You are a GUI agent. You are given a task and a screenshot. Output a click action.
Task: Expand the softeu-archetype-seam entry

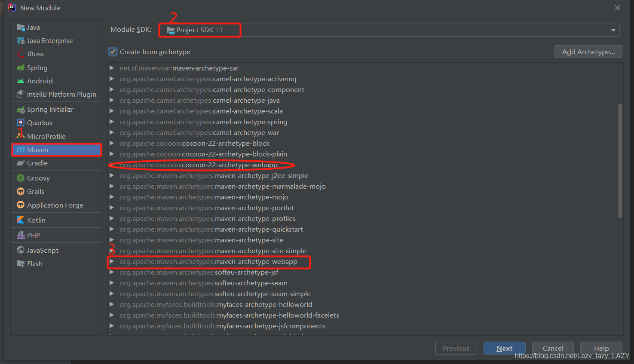pyautogui.click(x=112, y=283)
